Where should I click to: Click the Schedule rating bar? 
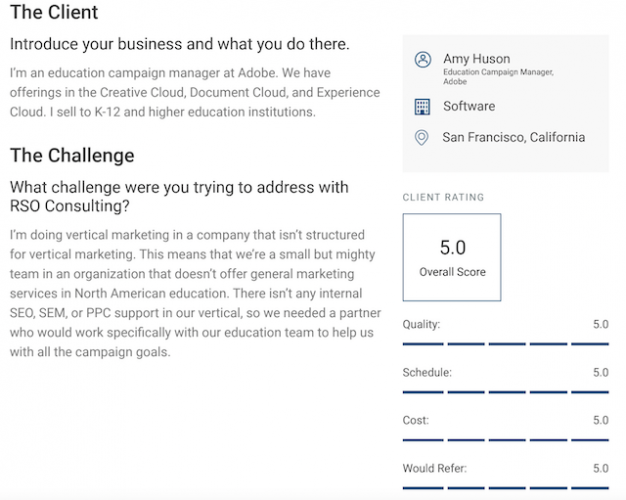505,391
